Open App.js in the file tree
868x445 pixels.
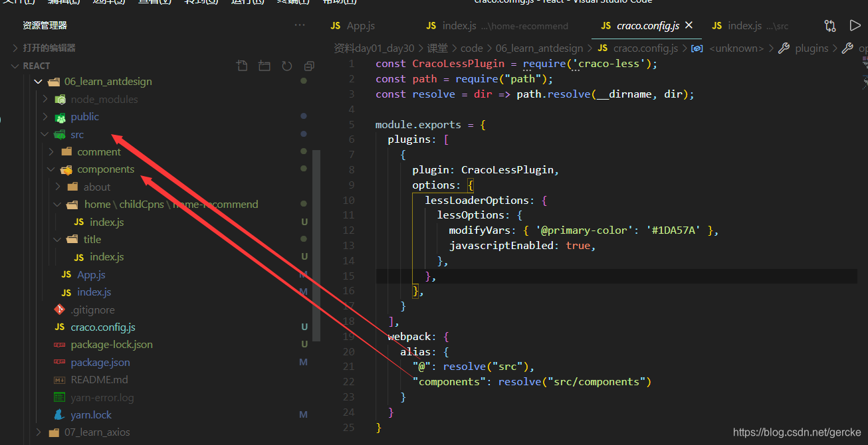(x=91, y=275)
